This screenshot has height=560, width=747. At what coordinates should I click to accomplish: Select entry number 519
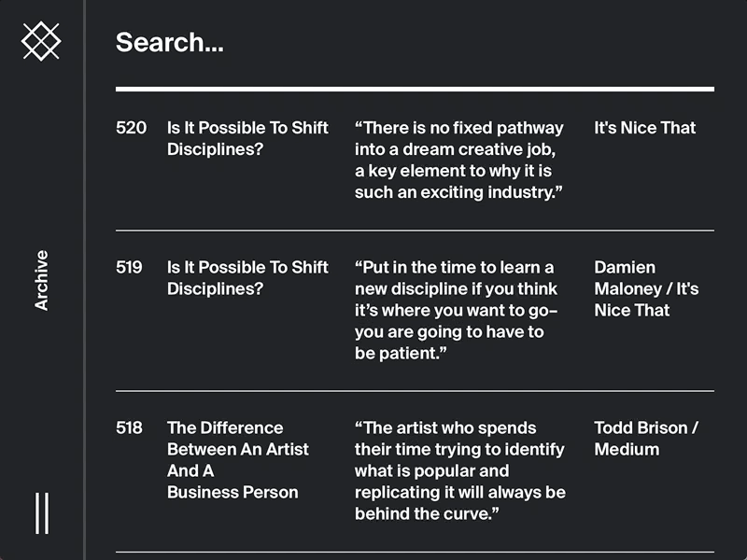click(x=130, y=267)
